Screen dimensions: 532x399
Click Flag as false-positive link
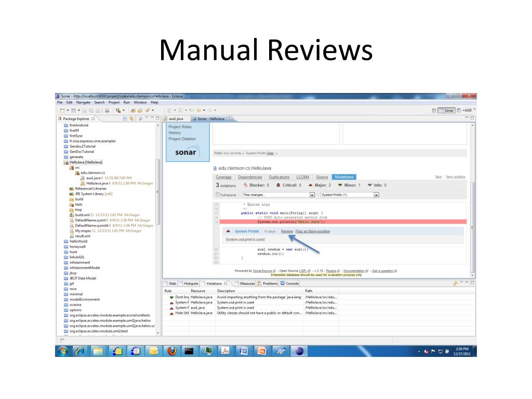312,231
